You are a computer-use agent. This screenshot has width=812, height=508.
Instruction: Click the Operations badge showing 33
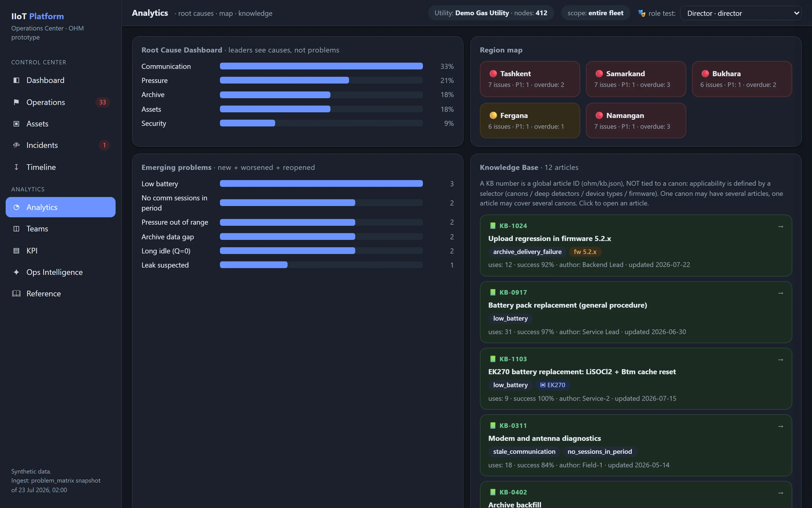[102, 102]
